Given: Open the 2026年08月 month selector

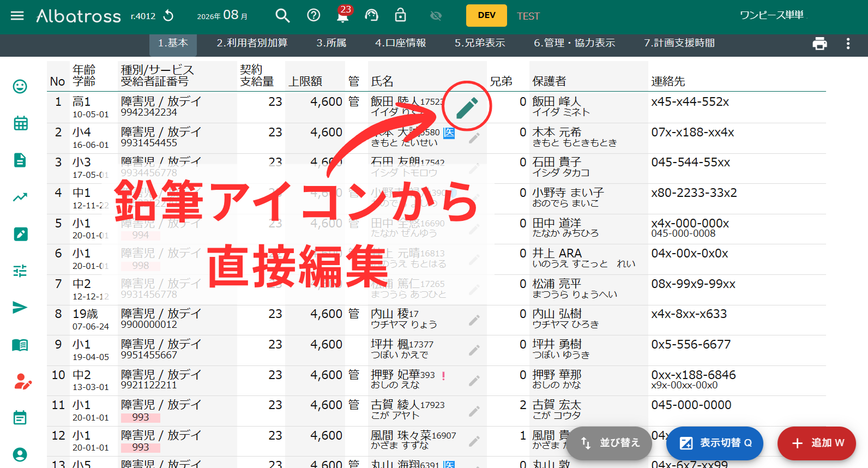Looking at the screenshot, I should pos(222,15).
